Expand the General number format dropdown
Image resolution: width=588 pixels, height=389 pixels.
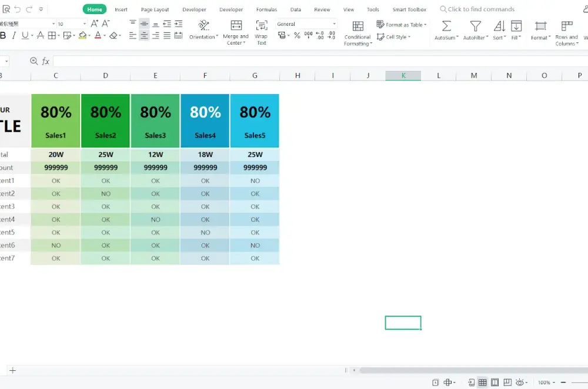[334, 24]
